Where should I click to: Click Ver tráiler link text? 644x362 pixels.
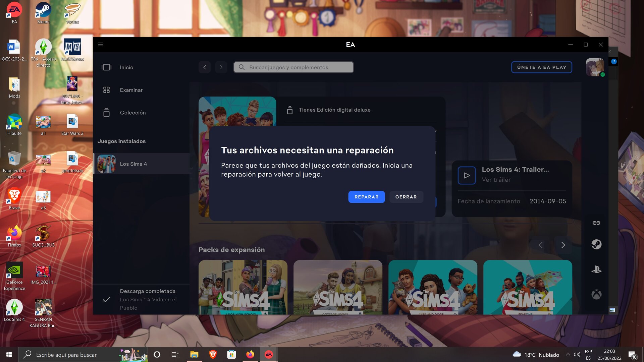click(496, 180)
